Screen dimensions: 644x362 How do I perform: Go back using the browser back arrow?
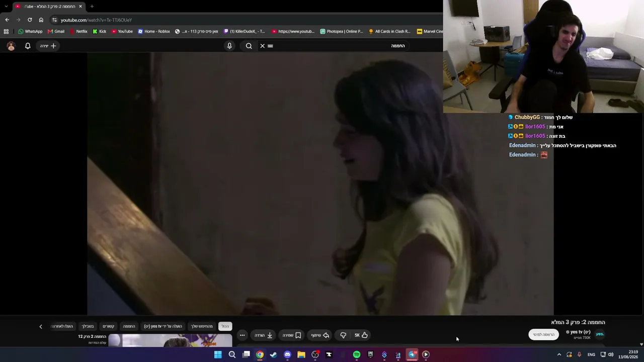click(x=7, y=20)
